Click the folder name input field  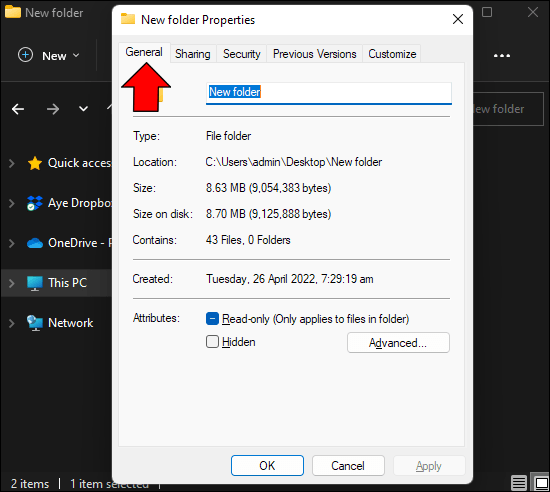(x=329, y=93)
